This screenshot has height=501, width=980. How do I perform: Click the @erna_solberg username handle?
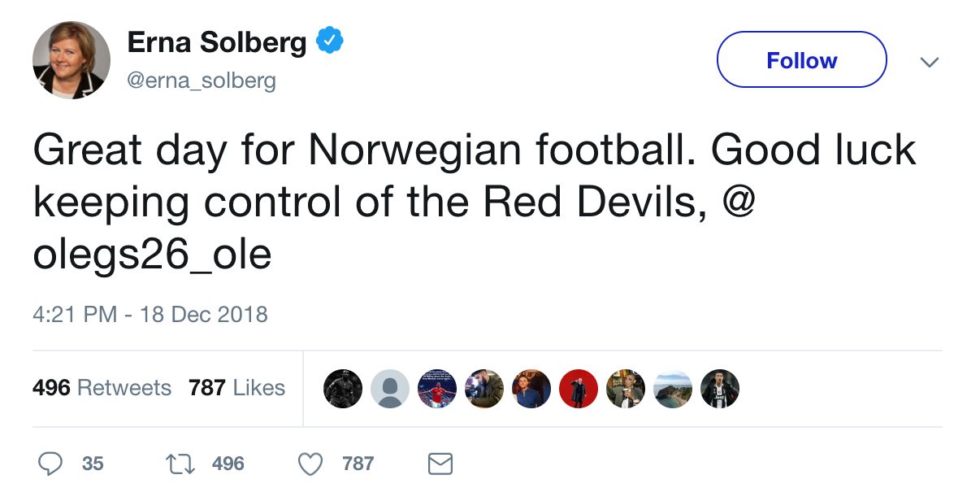[202, 80]
